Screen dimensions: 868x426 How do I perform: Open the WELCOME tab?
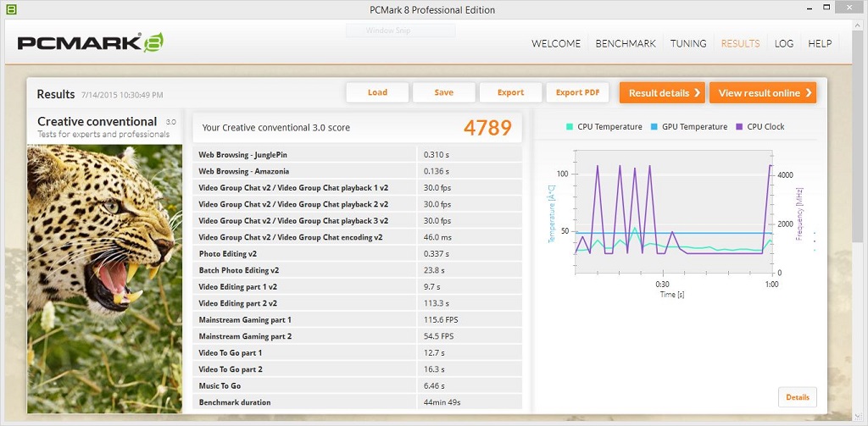pos(556,43)
